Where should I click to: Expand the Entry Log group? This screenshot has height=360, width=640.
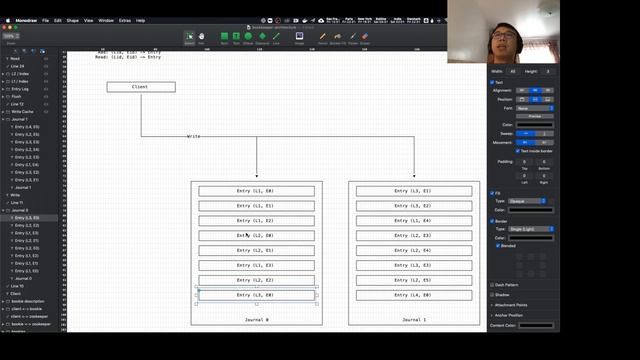(x=3, y=89)
